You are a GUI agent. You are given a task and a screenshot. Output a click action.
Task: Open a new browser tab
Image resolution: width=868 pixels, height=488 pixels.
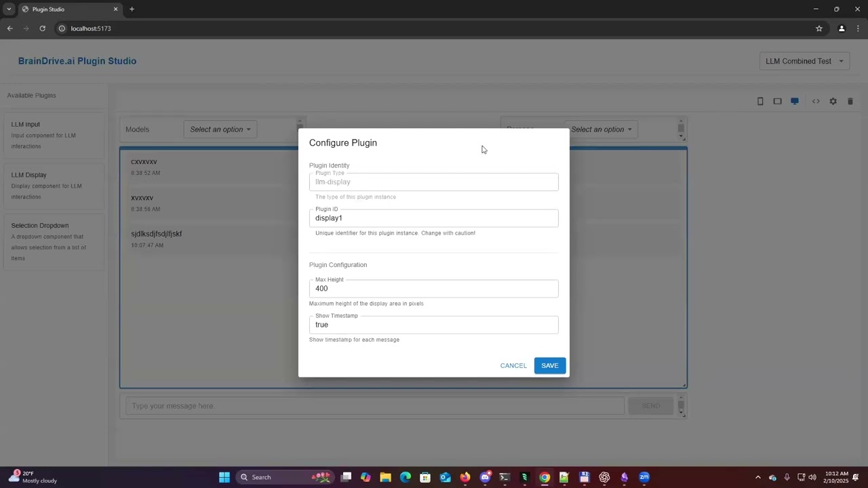pos(132,9)
